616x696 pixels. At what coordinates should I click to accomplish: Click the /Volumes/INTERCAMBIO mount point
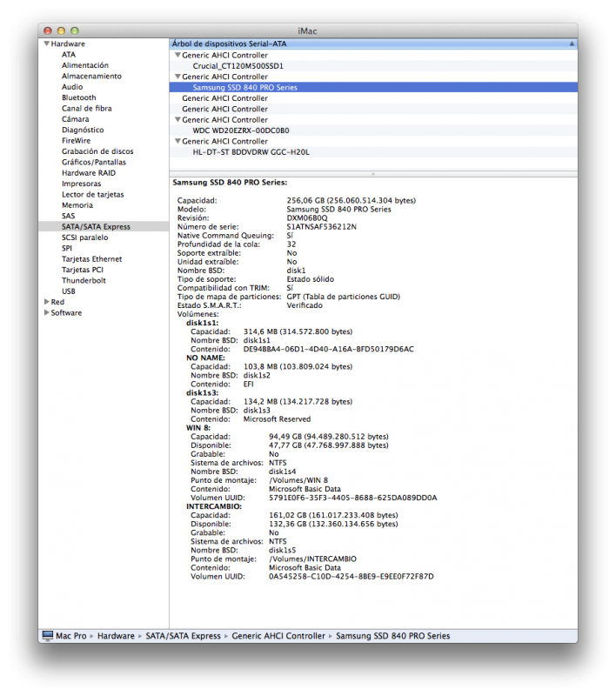pos(312,559)
